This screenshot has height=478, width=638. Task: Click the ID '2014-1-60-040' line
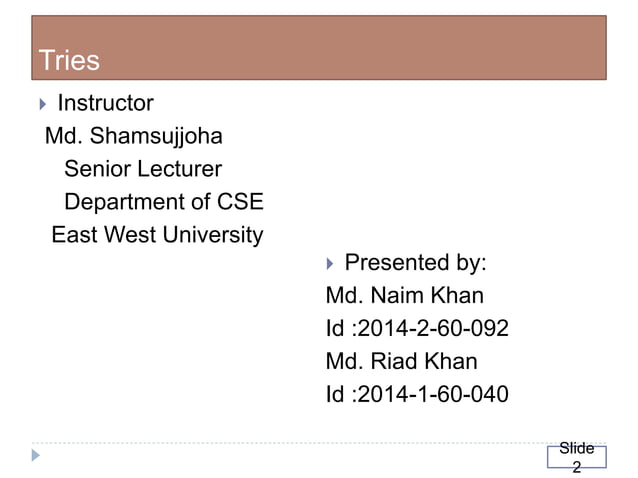[x=417, y=394]
